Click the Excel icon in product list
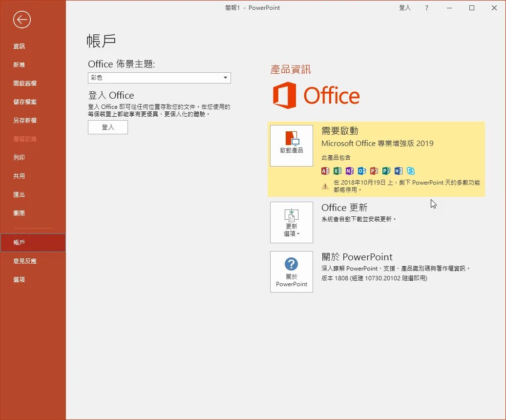506x420 pixels. 337,171
